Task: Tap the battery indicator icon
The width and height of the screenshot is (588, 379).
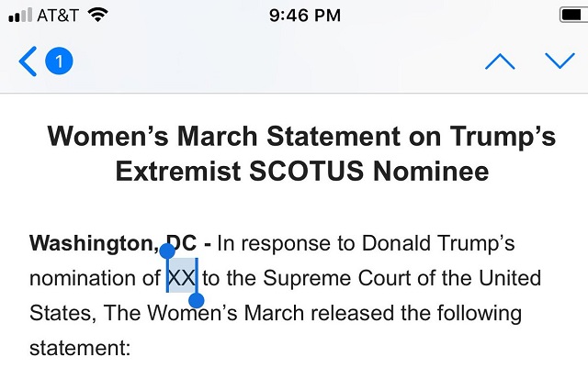Action: point(573,15)
